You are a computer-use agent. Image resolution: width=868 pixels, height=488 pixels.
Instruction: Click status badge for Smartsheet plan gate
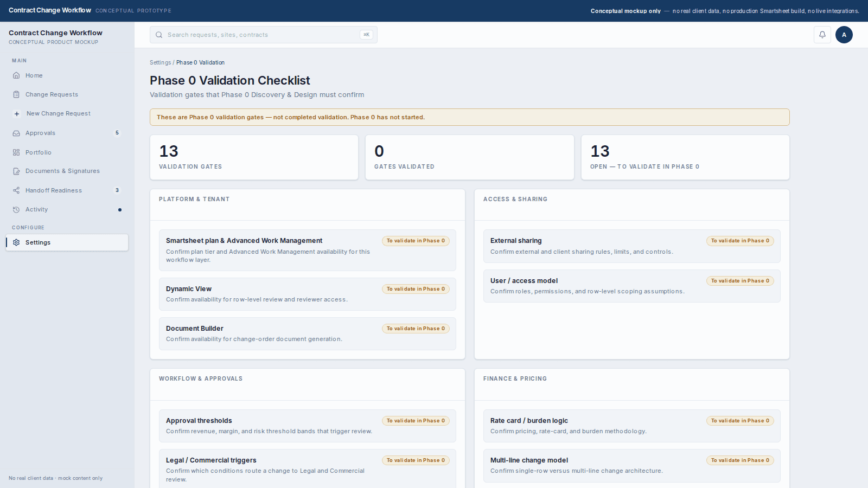point(416,241)
